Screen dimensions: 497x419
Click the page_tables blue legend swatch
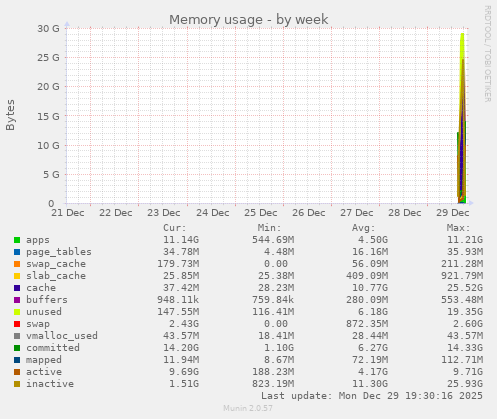17,252
